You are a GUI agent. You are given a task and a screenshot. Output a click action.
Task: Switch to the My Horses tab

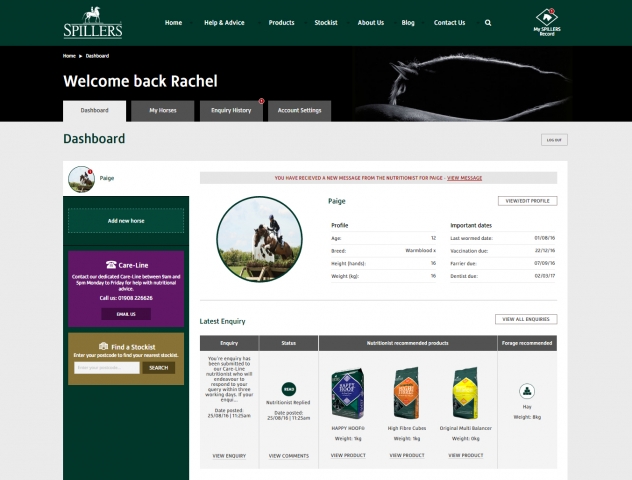[x=163, y=110]
